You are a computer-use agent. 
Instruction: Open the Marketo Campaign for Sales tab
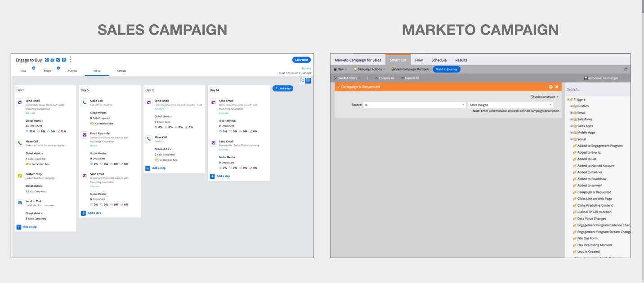pos(358,60)
